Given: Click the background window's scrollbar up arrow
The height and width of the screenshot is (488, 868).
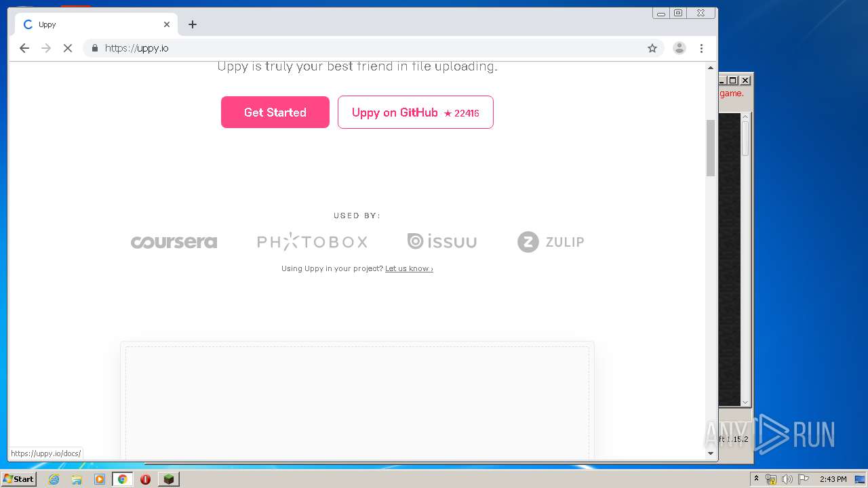Looking at the screenshot, I should (745, 117).
